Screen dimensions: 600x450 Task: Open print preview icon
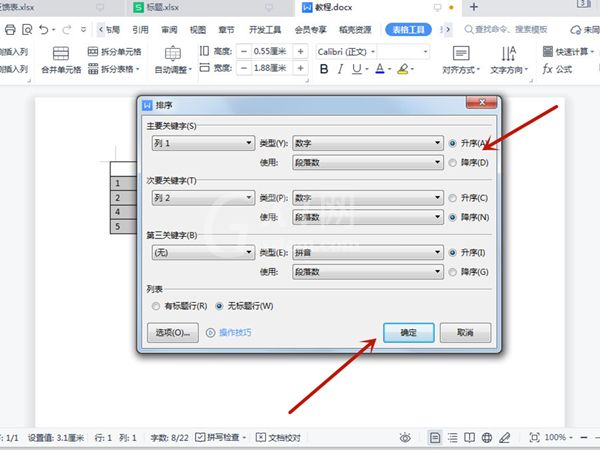click(x=27, y=29)
